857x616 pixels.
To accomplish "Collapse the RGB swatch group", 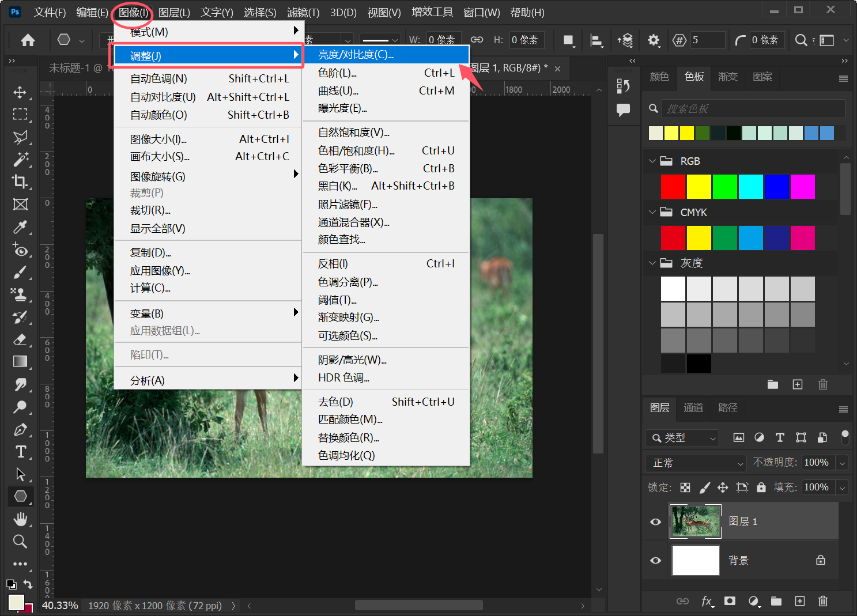I will click(652, 161).
